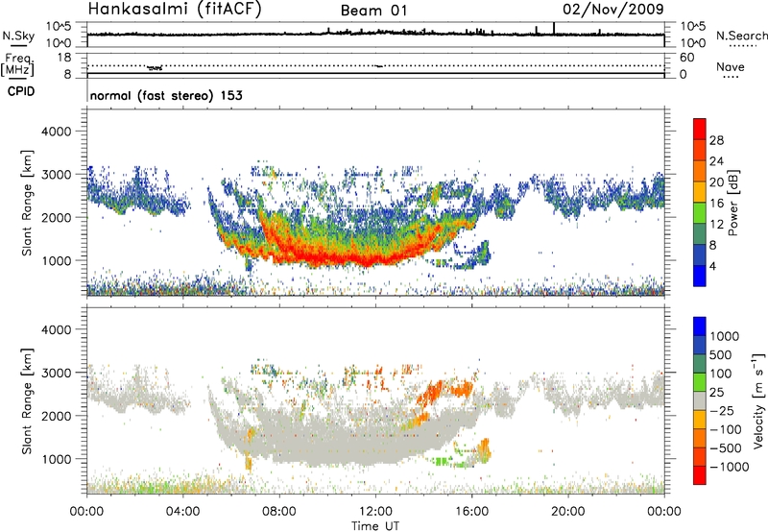This screenshot has width=768, height=532.
Task: Click the 'Hankasalmi (fitACF)' title text
Action: [x=175, y=10]
